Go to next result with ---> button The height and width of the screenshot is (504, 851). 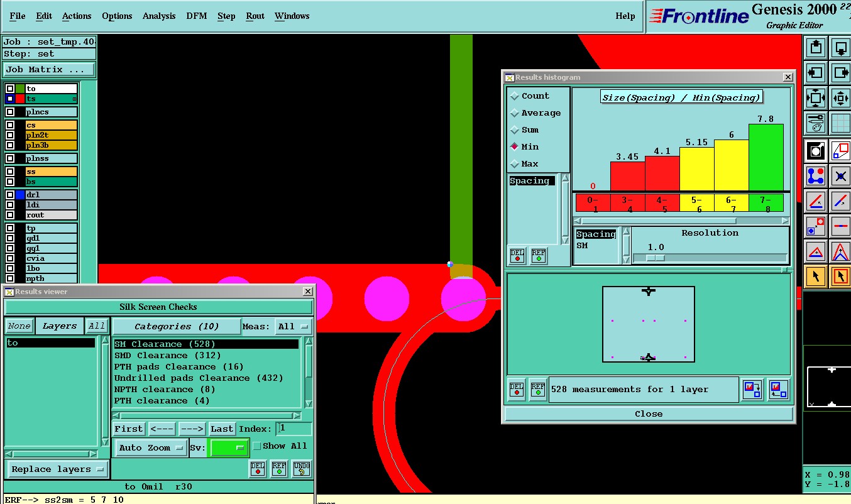[x=192, y=429]
